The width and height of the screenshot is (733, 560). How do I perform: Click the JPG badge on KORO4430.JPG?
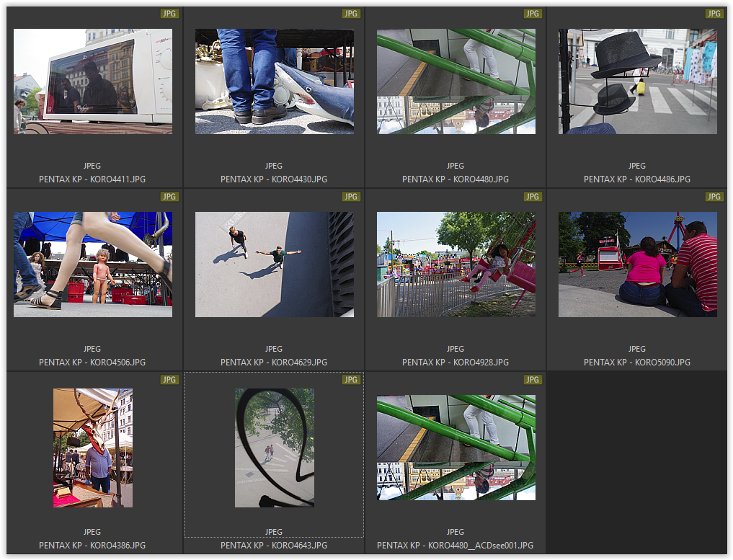tap(351, 14)
